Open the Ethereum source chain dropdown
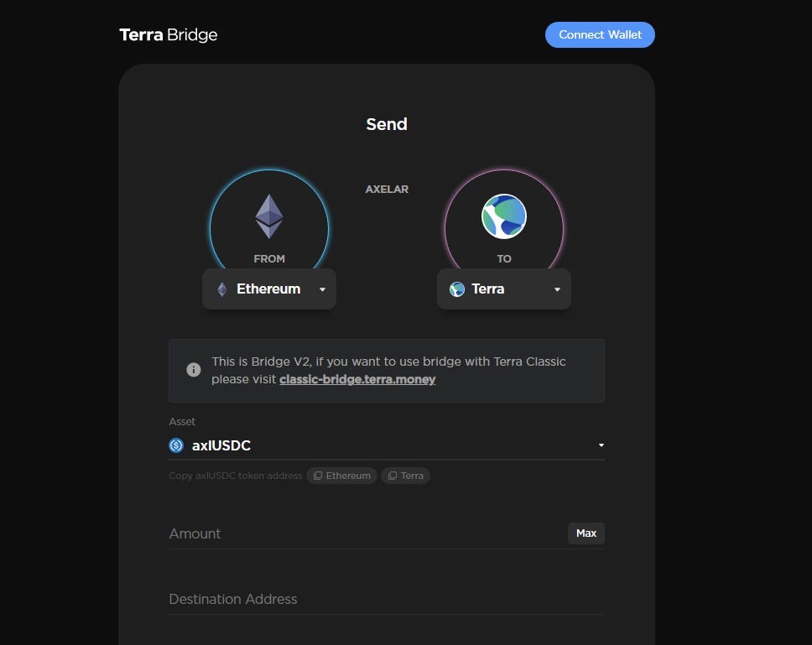The width and height of the screenshot is (812, 645). pos(269,289)
